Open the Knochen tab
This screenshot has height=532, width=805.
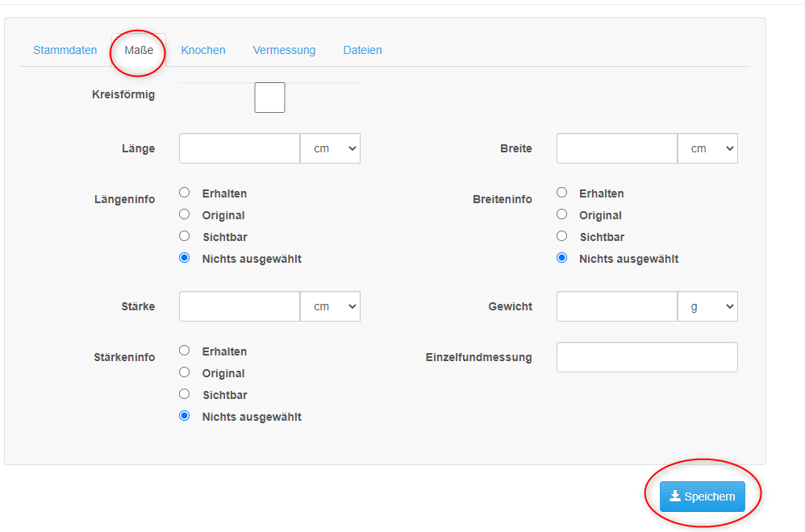coord(203,50)
